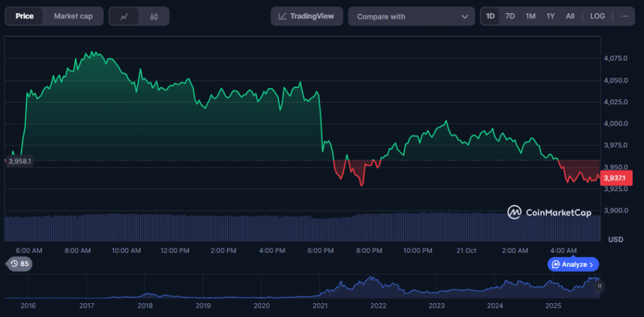Viewport: 644px width, 317px height.
Task: Toggle LOG scale on the chart
Action: click(597, 16)
